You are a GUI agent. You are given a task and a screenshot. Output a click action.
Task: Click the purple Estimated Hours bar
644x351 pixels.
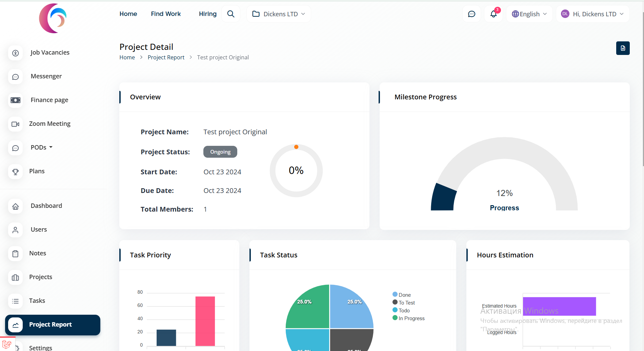559,306
